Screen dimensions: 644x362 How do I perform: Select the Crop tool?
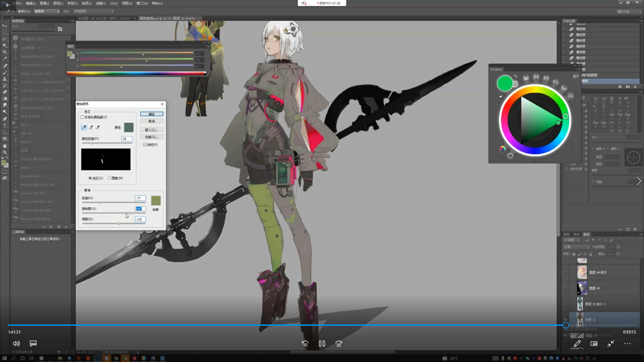click(x=5, y=52)
